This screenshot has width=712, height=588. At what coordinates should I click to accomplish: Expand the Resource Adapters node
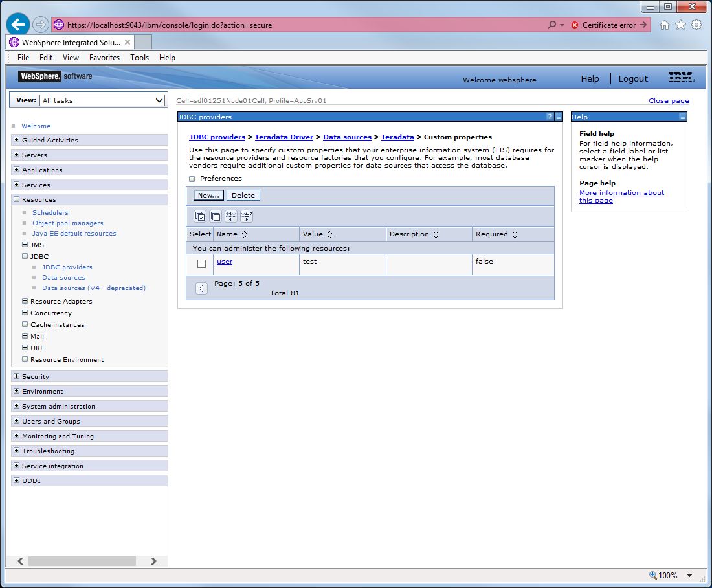(25, 301)
